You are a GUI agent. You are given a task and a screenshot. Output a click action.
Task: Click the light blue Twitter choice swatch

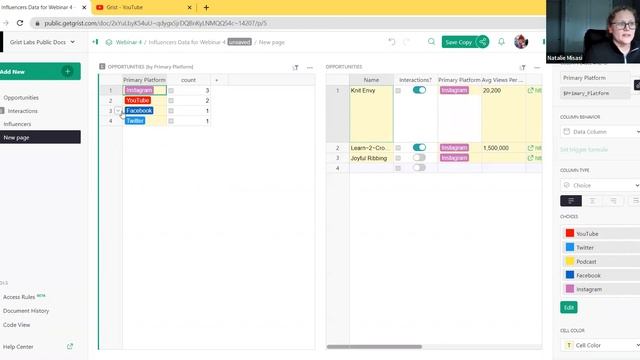click(570, 247)
